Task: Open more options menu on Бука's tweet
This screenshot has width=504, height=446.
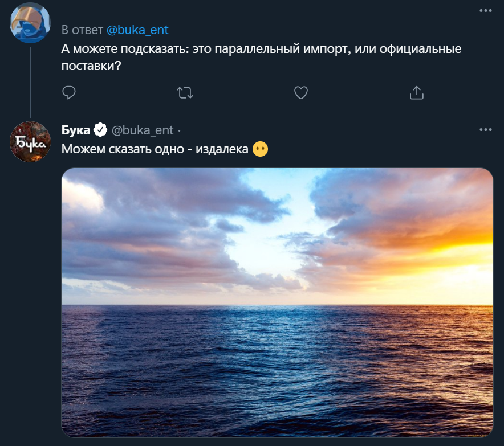Action: [485, 129]
